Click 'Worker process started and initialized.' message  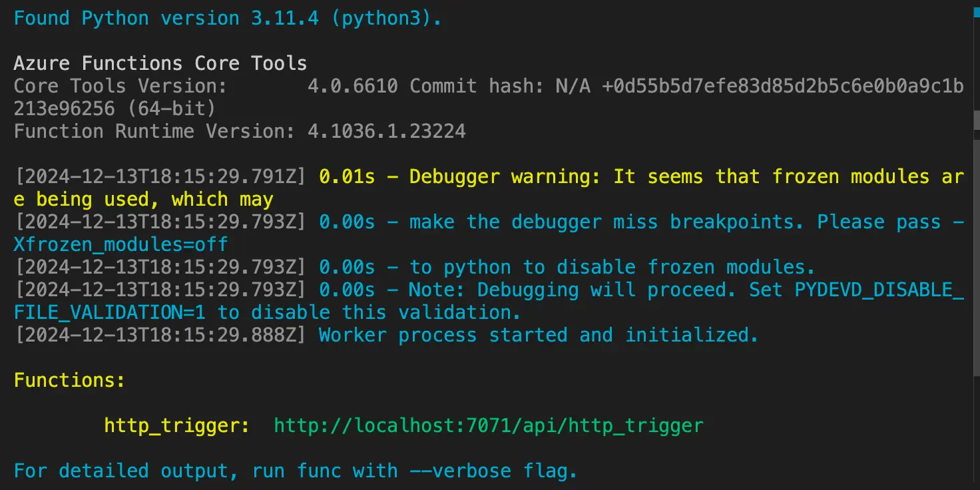[538, 335]
